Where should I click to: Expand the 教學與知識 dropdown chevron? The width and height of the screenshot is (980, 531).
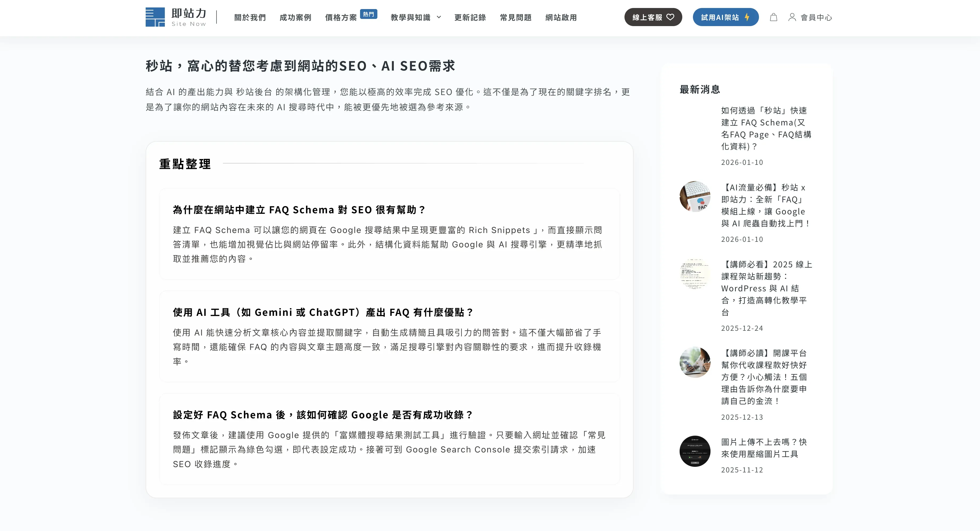(x=439, y=17)
